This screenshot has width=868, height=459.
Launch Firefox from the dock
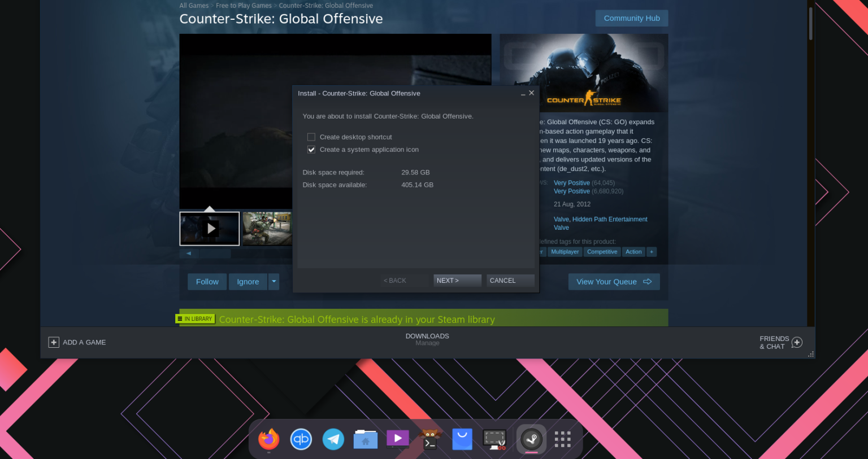click(x=268, y=439)
